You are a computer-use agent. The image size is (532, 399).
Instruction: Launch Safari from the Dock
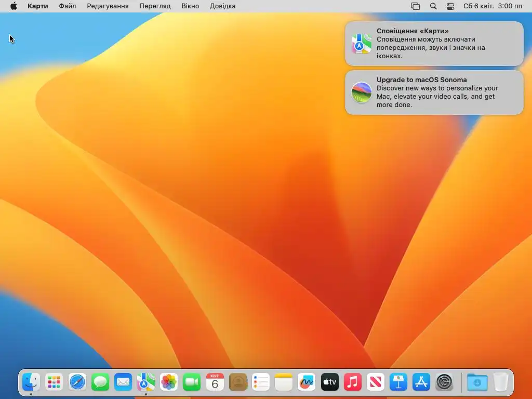click(77, 382)
